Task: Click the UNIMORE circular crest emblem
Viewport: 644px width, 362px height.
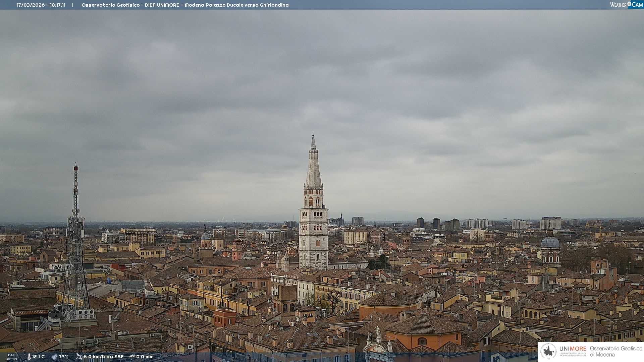Action: click(549, 351)
